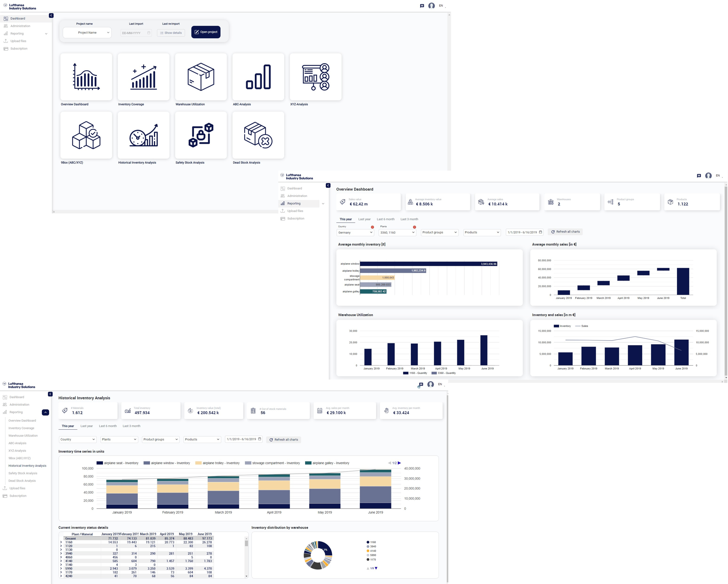
Task: Collapse sidebar arrow in the top dashboard window
Action: pyautogui.click(x=51, y=16)
